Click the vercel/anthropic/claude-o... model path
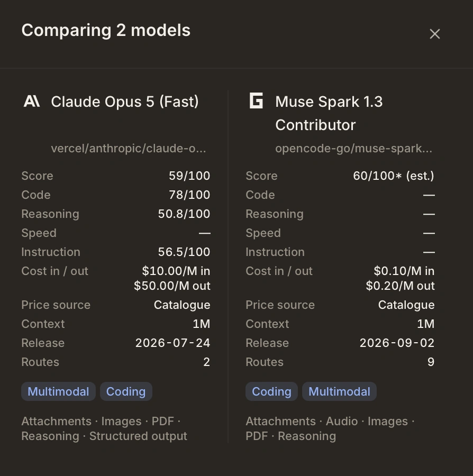 [x=129, y=149]
